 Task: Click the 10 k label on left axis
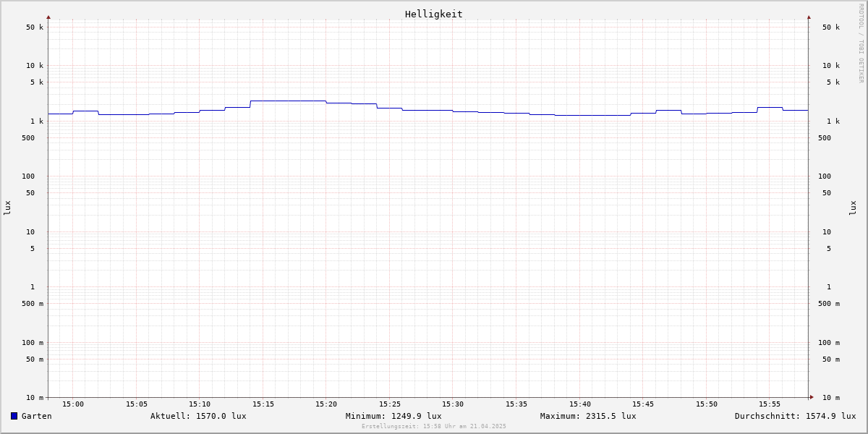click(35, 66)
